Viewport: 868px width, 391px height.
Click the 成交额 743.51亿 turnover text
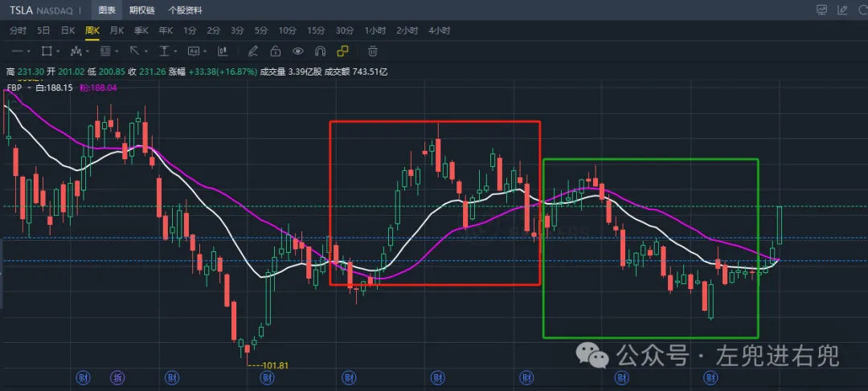click(x=356, y=71)
